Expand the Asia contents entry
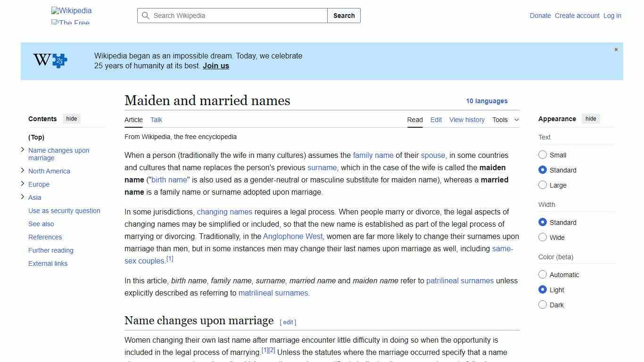The width and height of the screenshot is (644, 362). [22, 197]
